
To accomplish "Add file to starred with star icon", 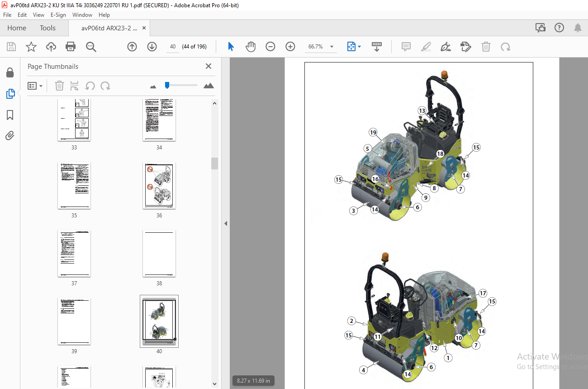I will [31, 47].
